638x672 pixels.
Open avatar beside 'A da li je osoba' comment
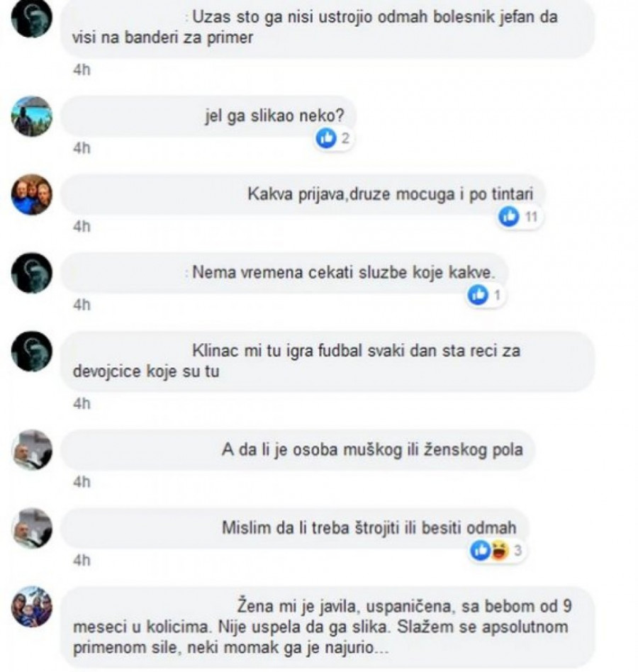pos(32,450)
